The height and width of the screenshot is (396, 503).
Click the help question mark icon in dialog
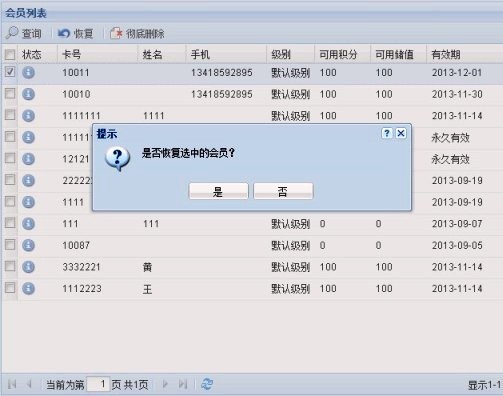coord(387,133)
